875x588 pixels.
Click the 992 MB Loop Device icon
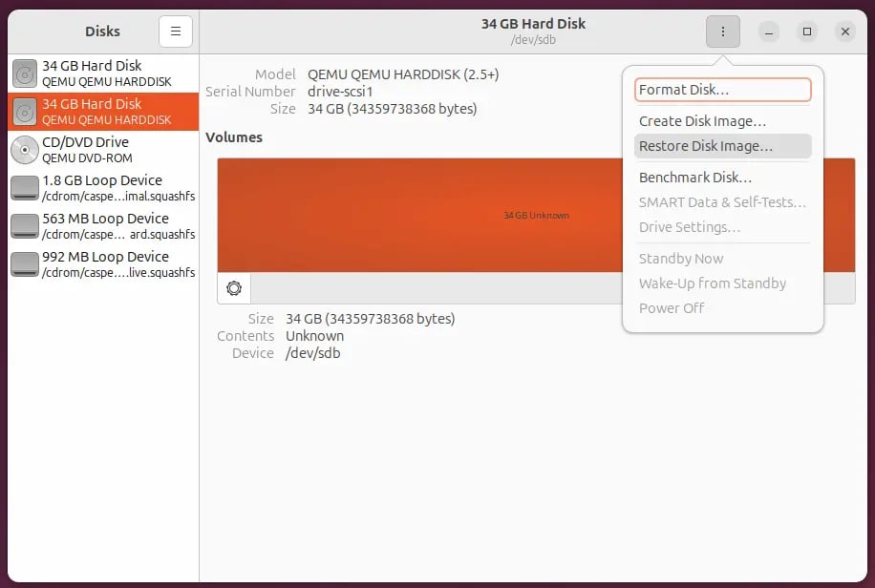pyautogui.click(x=25, y=264)
